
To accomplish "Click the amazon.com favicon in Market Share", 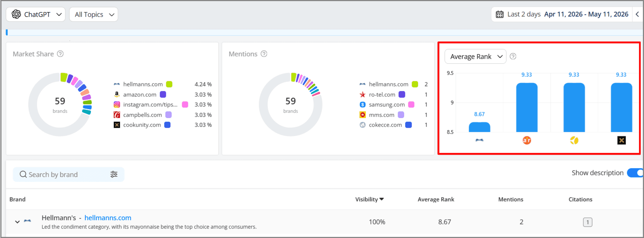I will pos(117,94).
